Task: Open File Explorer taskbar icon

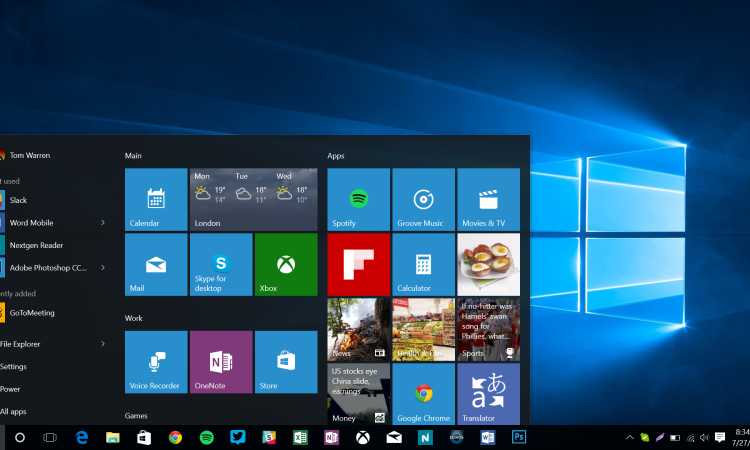Action: click(x=113, y=437)
